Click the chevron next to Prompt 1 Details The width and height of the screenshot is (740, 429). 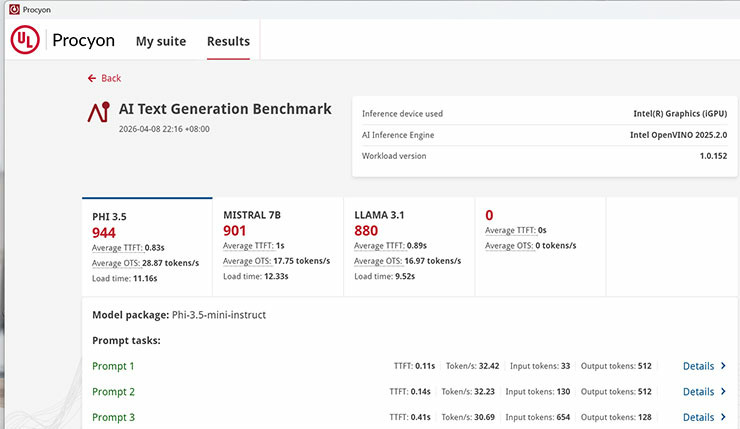(x=723, y=366)
